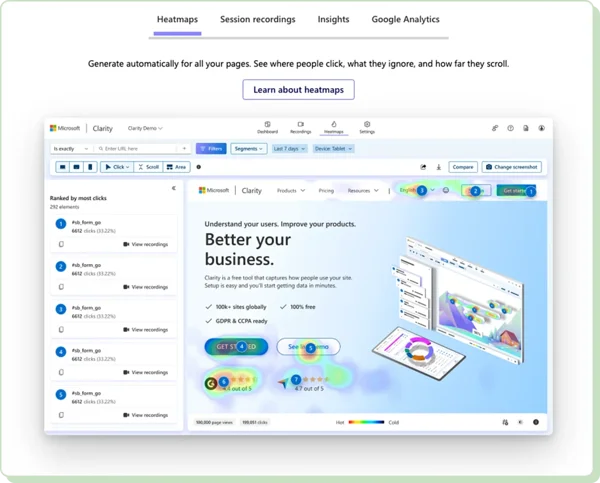This screenshot has width=600, height=483.
Task: Open Settings gear in Clarity nav
Action: 367,127
